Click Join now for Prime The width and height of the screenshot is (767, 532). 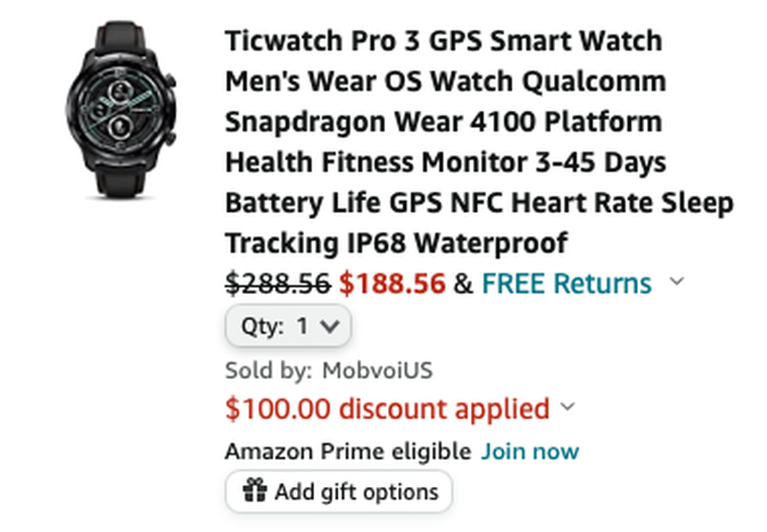tap(530, 451)
